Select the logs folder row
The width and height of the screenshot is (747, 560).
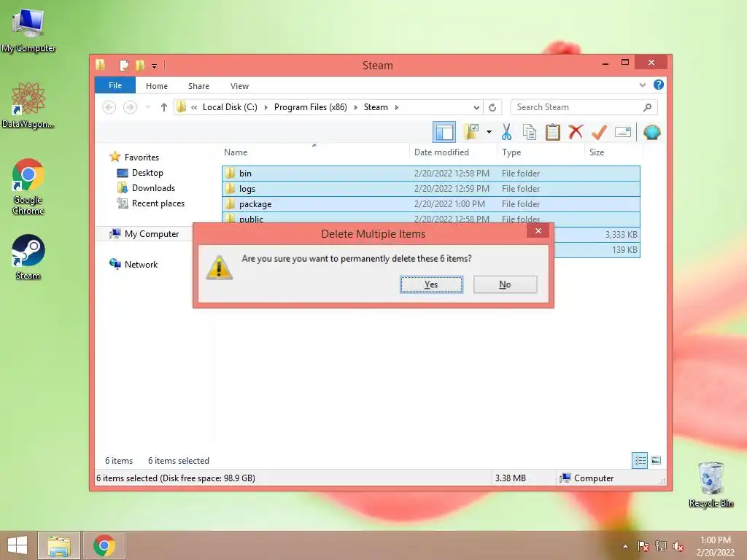tap(430, 189)
